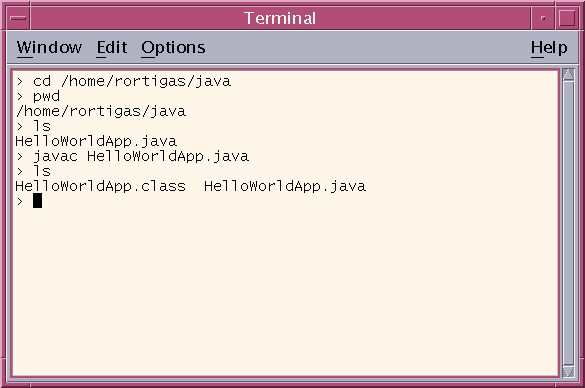The image size is (585, 388).
Task: Click the black block cursor at the prompt
Action: [x=37, y=201]
